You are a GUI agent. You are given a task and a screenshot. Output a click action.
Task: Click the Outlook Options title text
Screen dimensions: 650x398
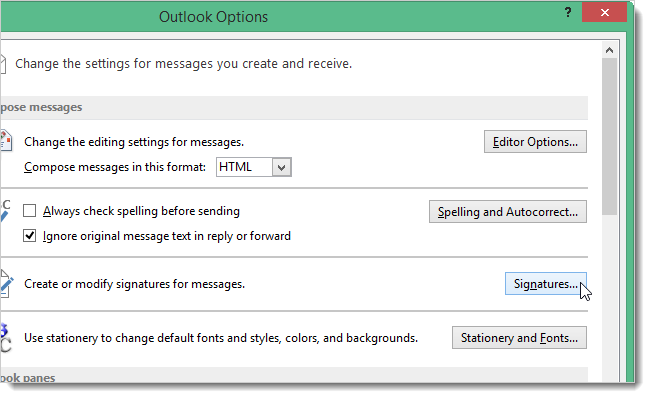pos(213,17)
